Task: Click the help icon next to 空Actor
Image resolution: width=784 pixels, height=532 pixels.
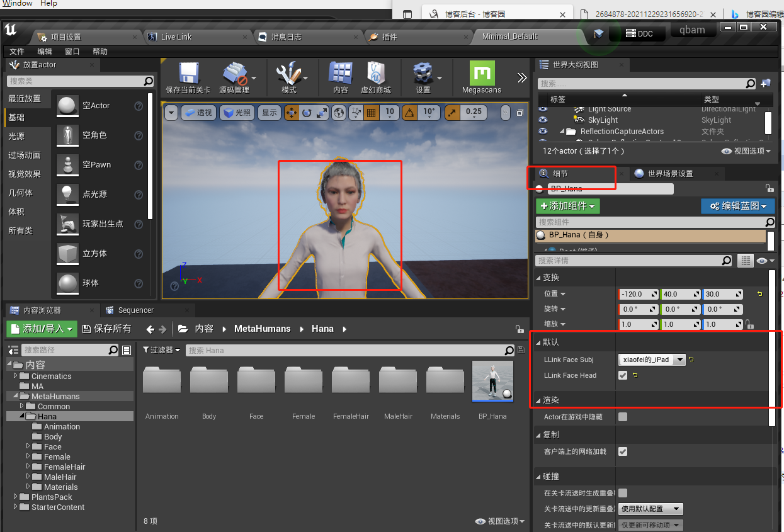Action: tap(139, 106)
